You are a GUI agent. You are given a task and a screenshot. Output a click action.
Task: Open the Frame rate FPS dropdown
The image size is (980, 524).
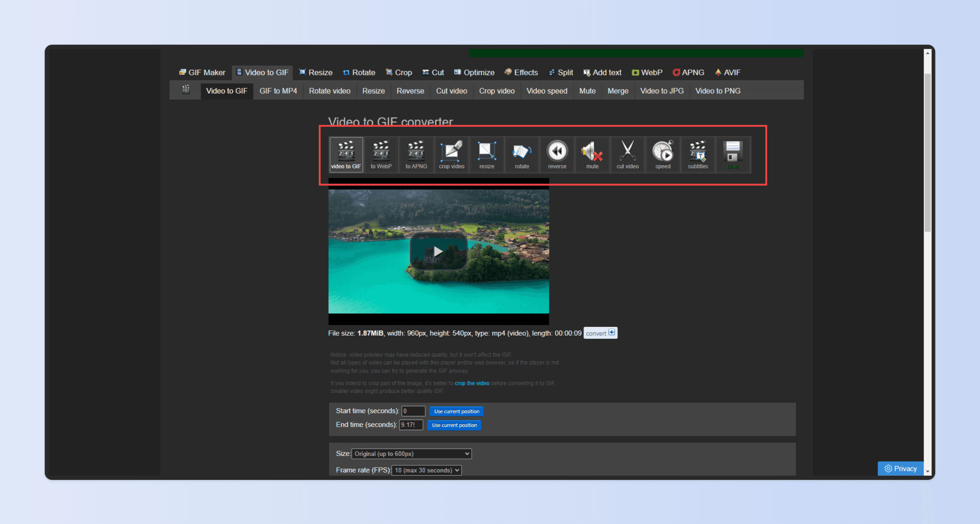pos(429,469)
